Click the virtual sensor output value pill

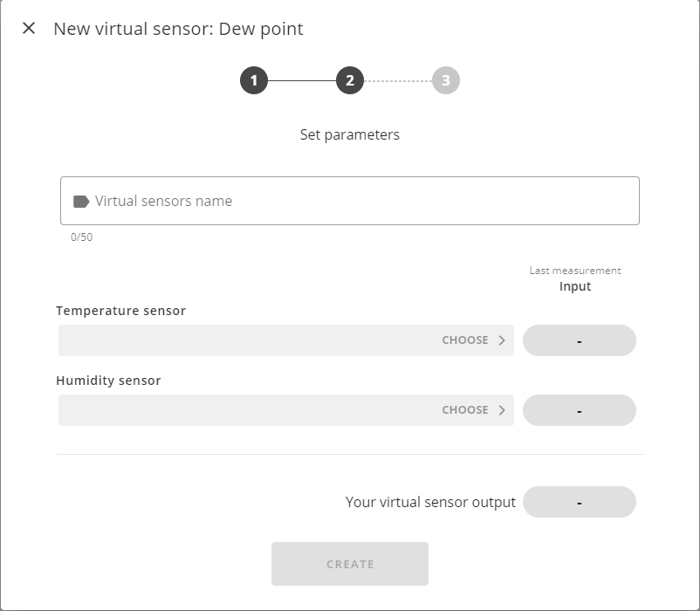(x=579, y=502)
